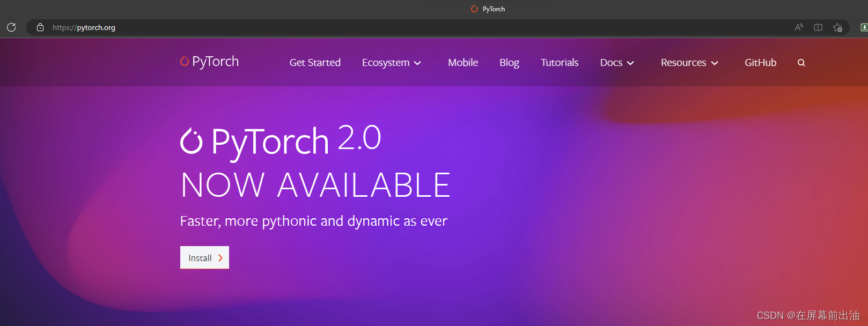The image size is (868, 326).
Task: View site info via the lock icon
Action: 40,27
